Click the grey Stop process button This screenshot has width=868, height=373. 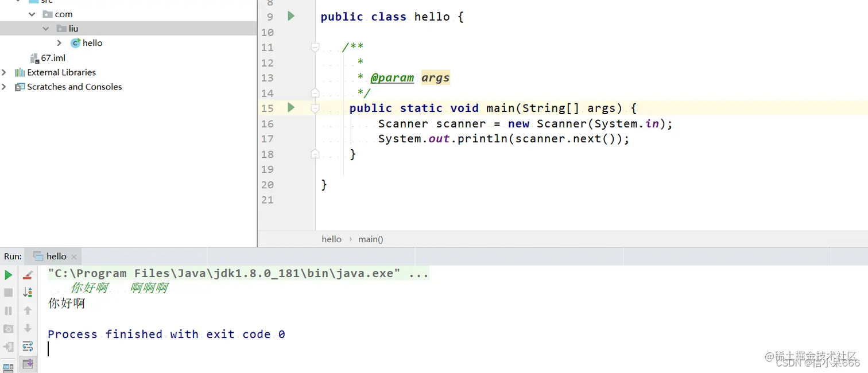tap(8, 293)
